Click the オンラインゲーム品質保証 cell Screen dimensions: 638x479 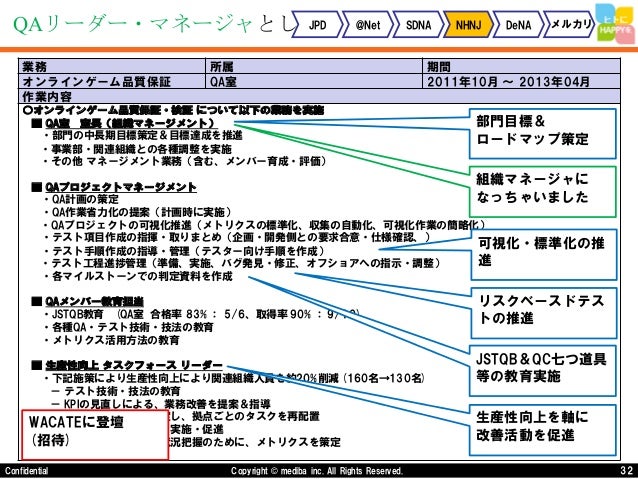coord(112,81)
